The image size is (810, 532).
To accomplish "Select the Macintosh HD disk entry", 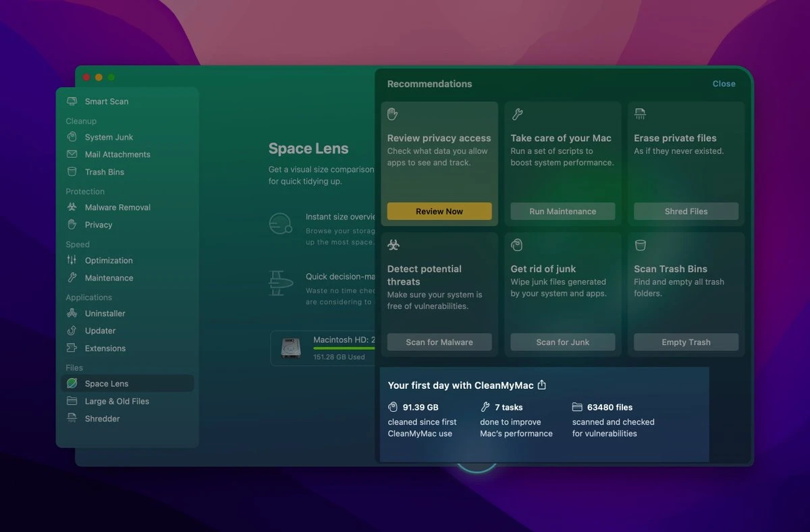I will coord(324,348).
